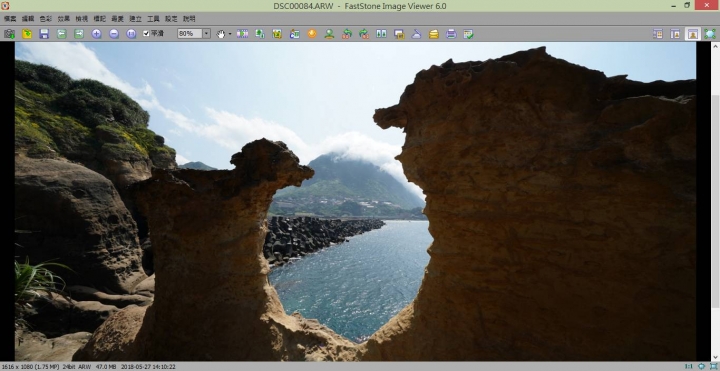The image size is (720, 371).
Task: Open the 編輯 edit menu
Action: pyautogui.click(x=28, y=19)
